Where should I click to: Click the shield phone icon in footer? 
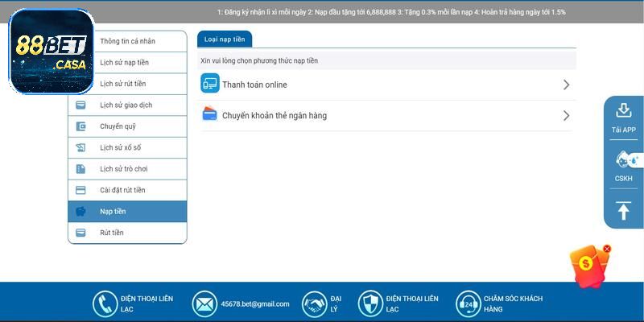pos(370,303)
